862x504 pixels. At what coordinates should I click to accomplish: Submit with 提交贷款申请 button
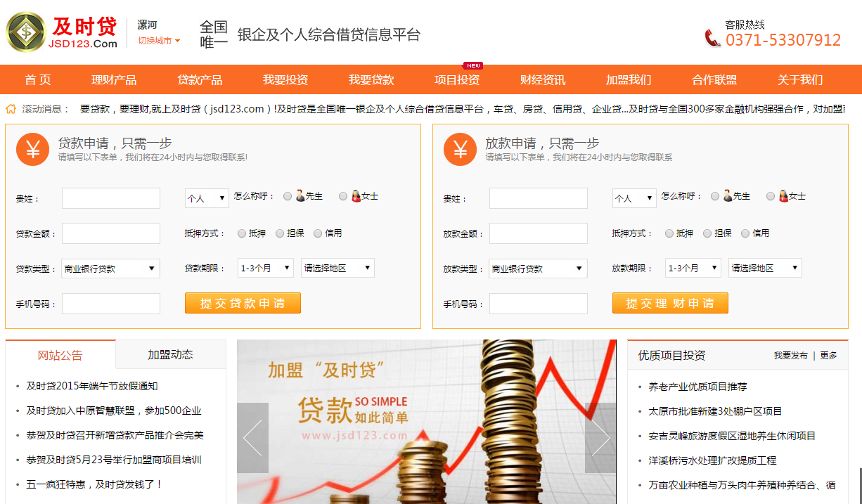(243, 303)
